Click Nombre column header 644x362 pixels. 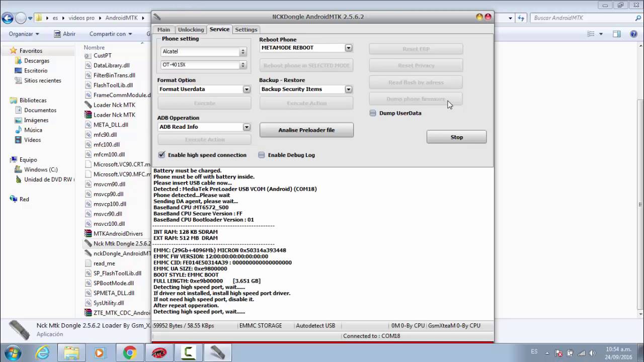point(95,47)
